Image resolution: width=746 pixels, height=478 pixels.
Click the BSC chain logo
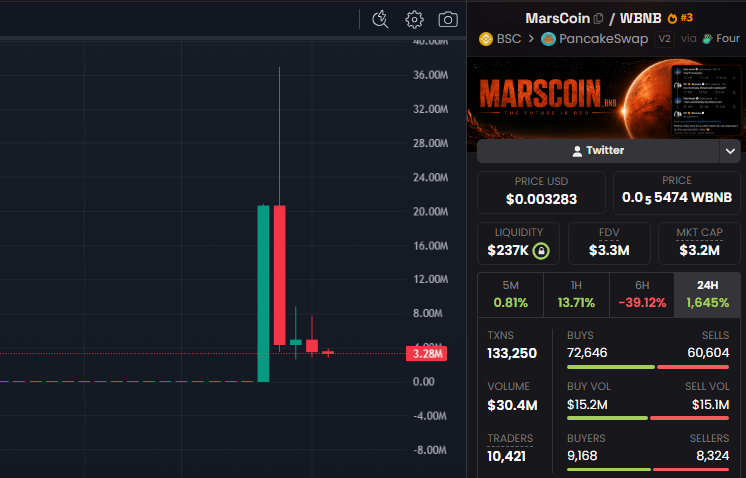click(x=486, y=39)
